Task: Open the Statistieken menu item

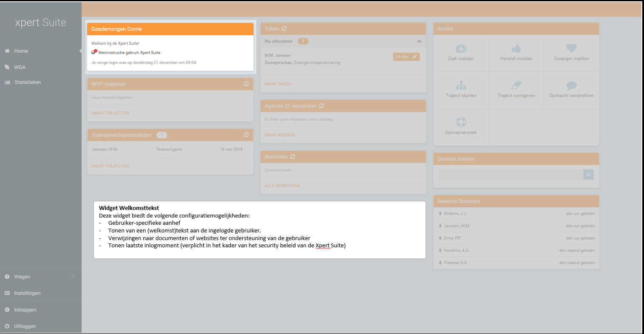Action: click(x=27, y=82)
